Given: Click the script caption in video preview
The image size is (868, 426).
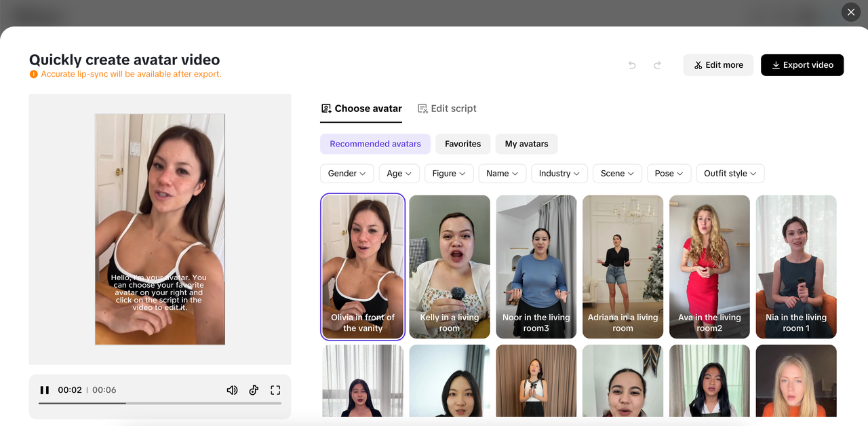Looking at the screenshot, I should point(159,292).
